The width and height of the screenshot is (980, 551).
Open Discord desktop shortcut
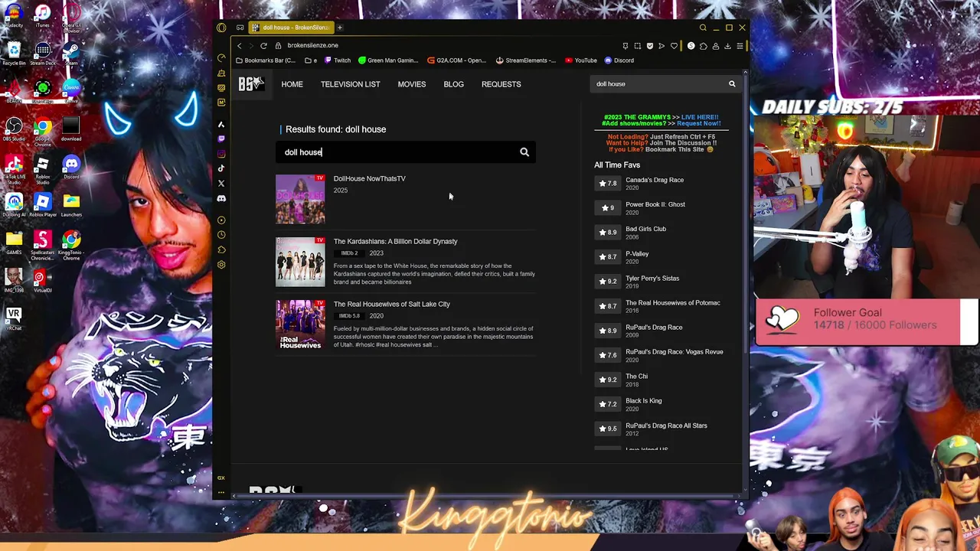tap(71, 167)
